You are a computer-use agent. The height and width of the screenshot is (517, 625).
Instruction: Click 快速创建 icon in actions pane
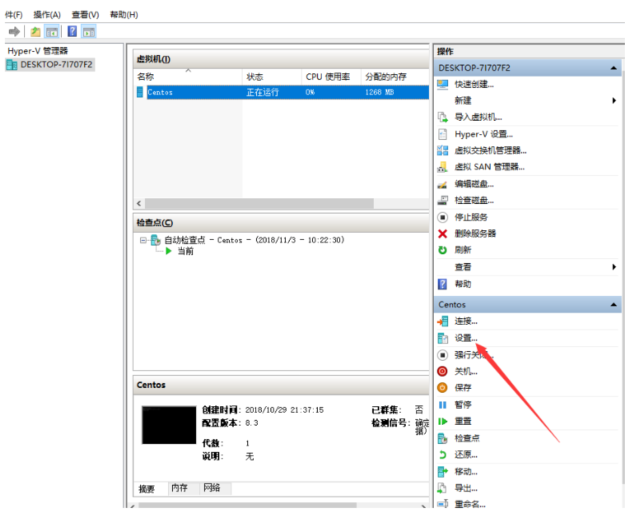[442, 84]
